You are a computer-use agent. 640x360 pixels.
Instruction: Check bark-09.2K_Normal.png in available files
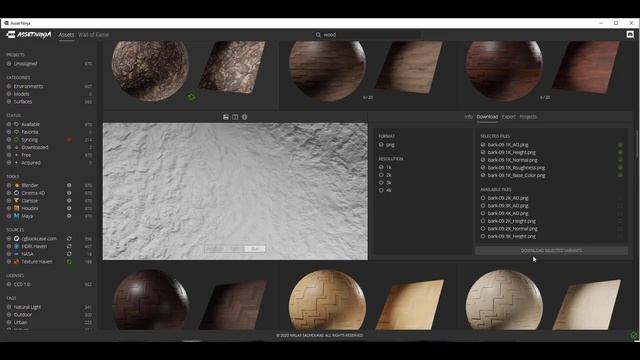pyautogui.click(x=483, y=229)
